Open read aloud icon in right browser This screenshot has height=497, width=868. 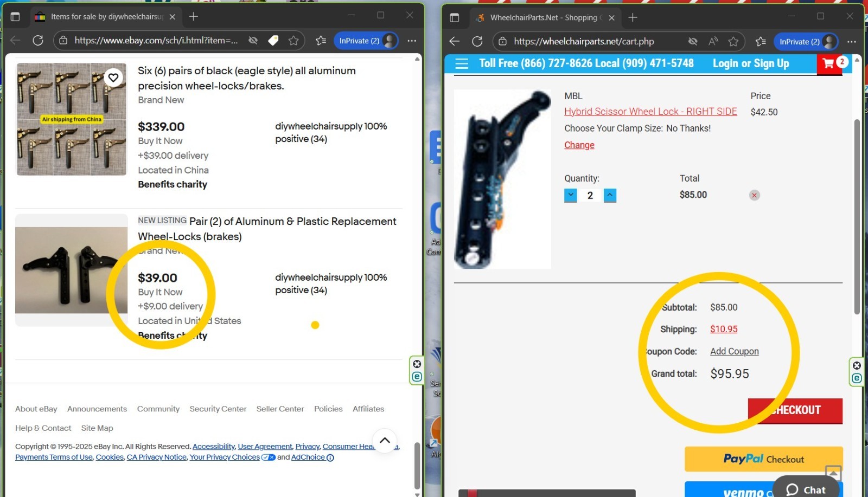tap(713, 42)
